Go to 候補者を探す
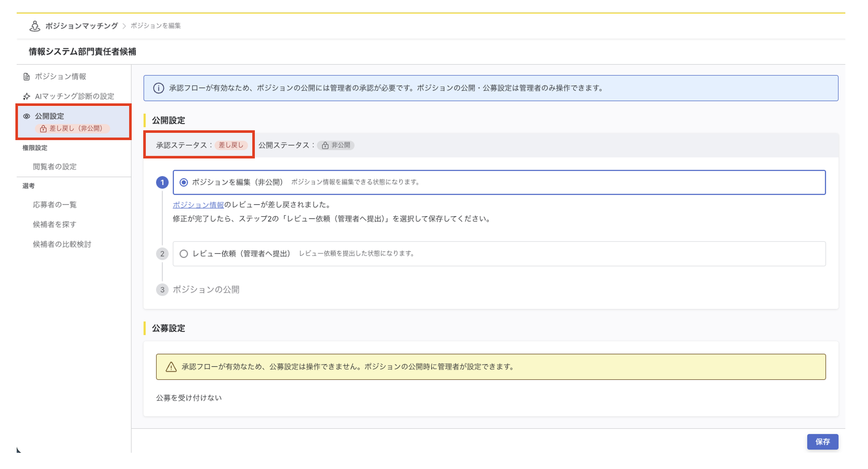The image size is (868, 469). (x=55, y=224)
